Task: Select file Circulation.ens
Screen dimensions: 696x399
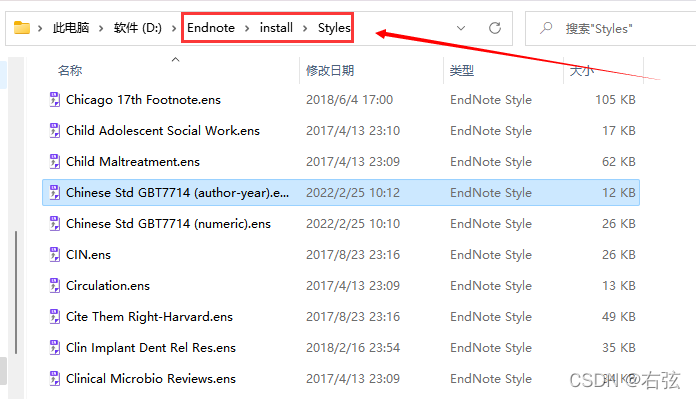Action: coord(108,286)
